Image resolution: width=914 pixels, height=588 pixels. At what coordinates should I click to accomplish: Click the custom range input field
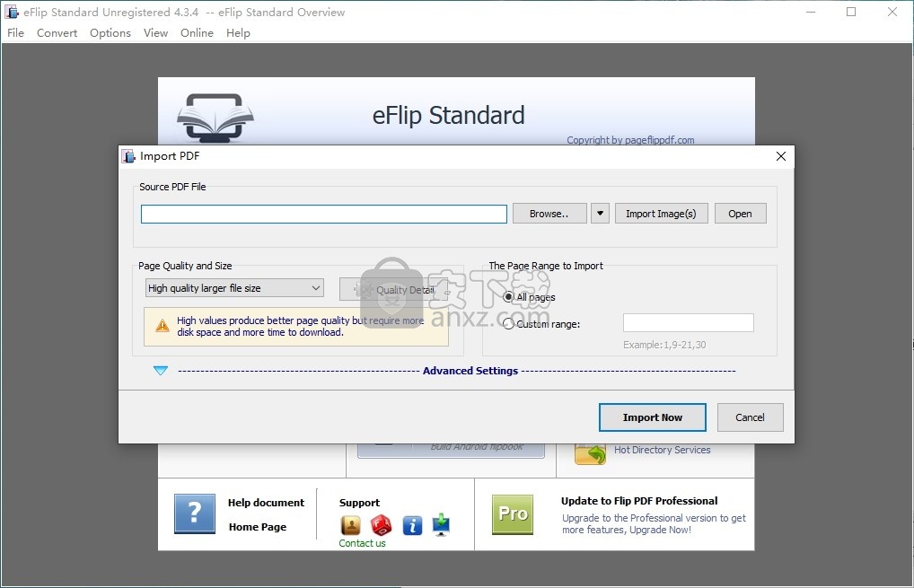[x=689, y=323]
